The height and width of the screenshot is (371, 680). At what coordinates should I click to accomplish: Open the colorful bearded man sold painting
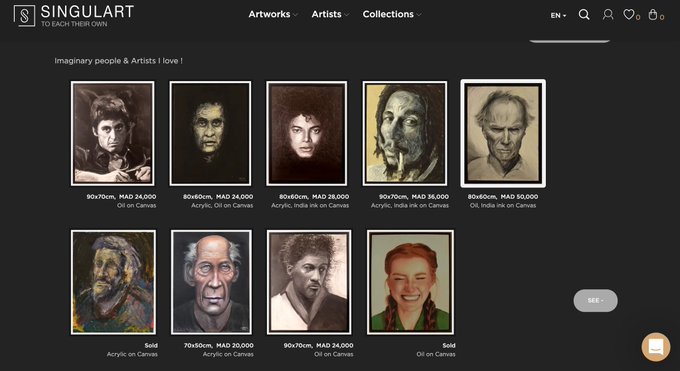114,282
